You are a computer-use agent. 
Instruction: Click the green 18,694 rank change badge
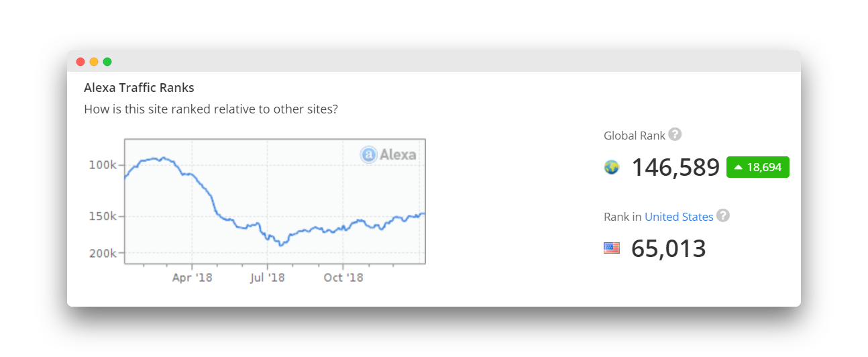coord(757,167)
